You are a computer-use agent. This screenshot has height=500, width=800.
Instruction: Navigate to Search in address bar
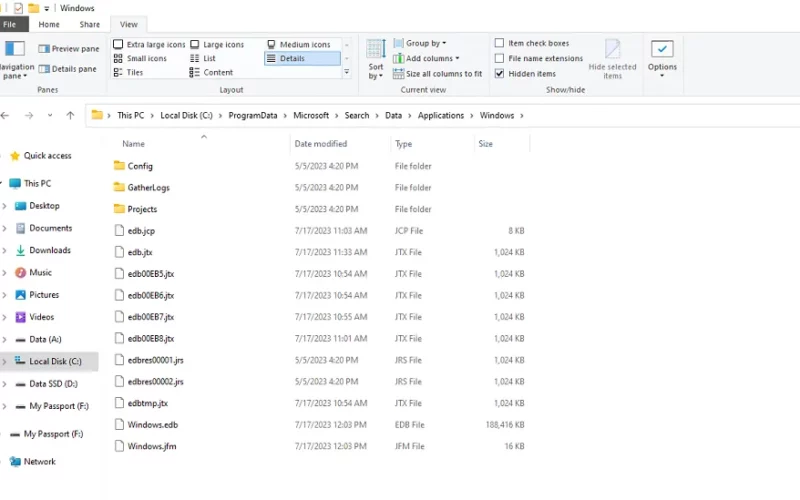(357, 116)
